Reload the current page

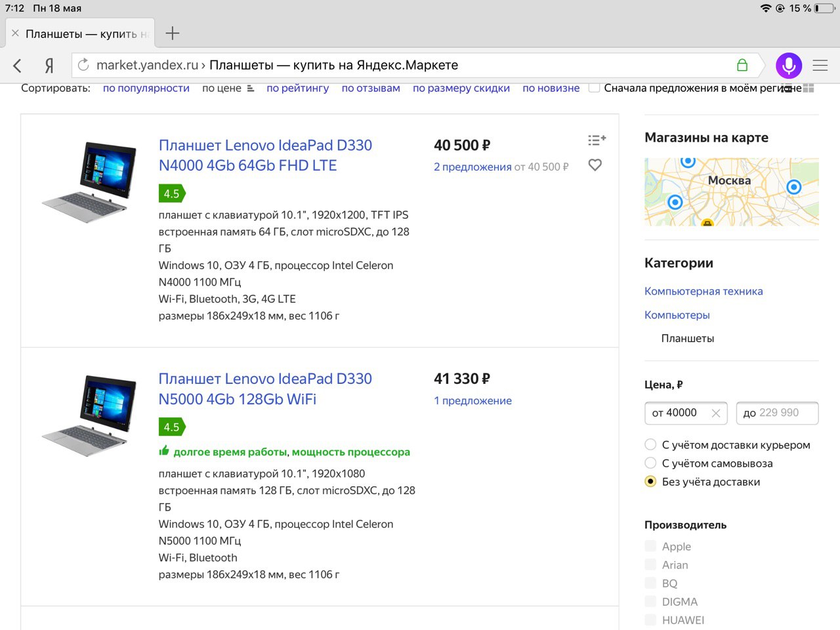pos(83,65)
